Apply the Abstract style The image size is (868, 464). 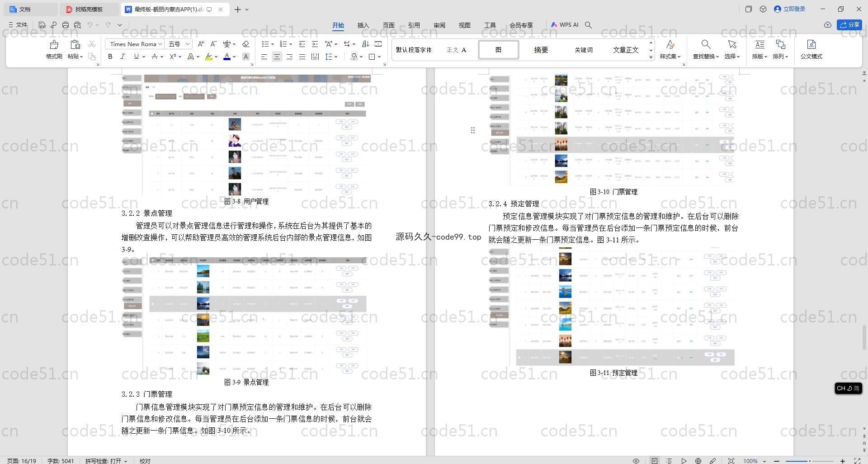[541, 50]
